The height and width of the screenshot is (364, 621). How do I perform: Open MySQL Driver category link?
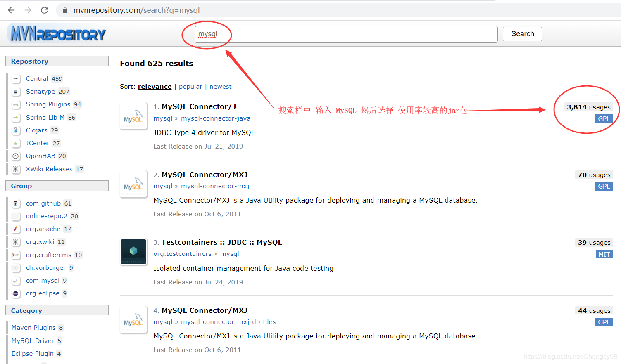(x=33, y=341)
